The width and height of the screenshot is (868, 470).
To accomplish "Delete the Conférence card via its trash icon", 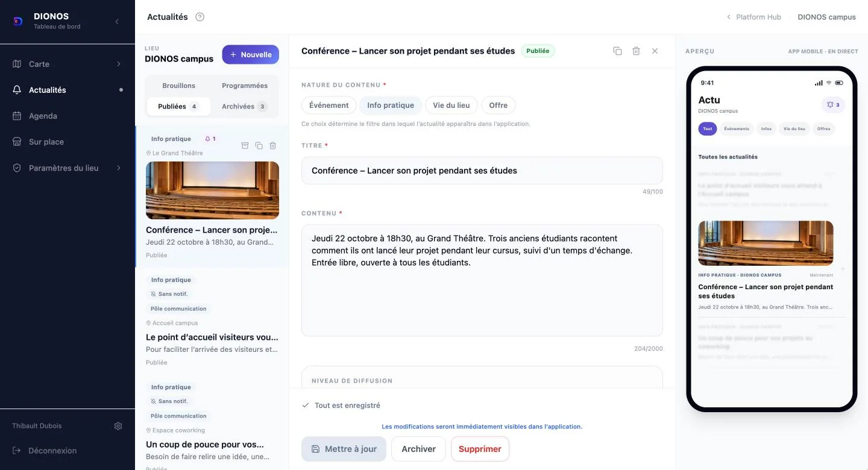I will [x=272, y=145].
